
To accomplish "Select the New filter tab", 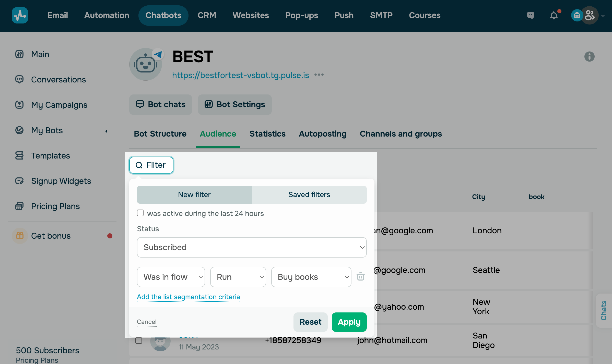I will [194, 195].
